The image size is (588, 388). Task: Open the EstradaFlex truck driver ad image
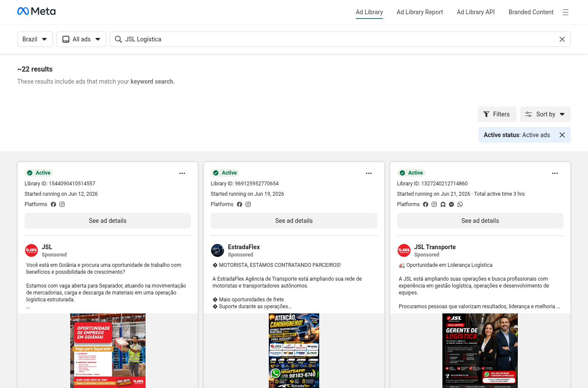point(294,350)
